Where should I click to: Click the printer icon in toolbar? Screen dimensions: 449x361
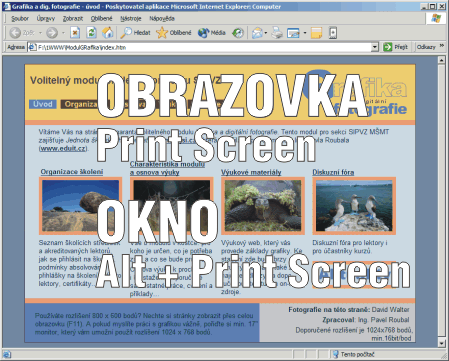277,33
